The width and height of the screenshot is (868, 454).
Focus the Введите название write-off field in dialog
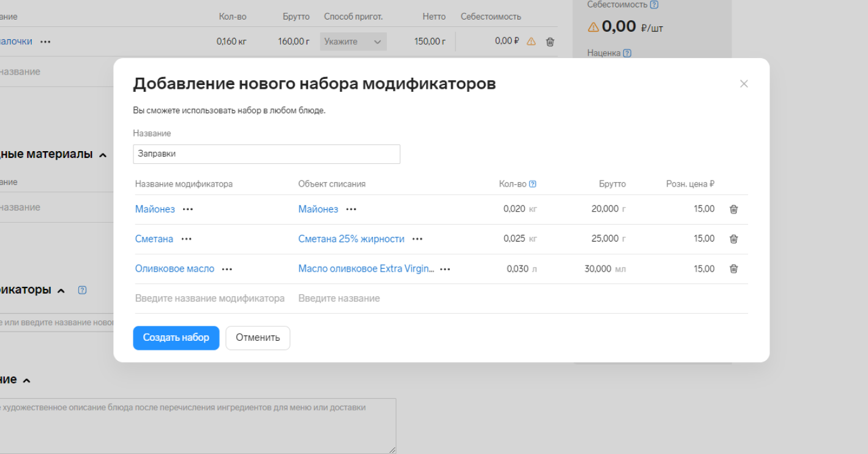pyautogui.click(x=339, y=299)
